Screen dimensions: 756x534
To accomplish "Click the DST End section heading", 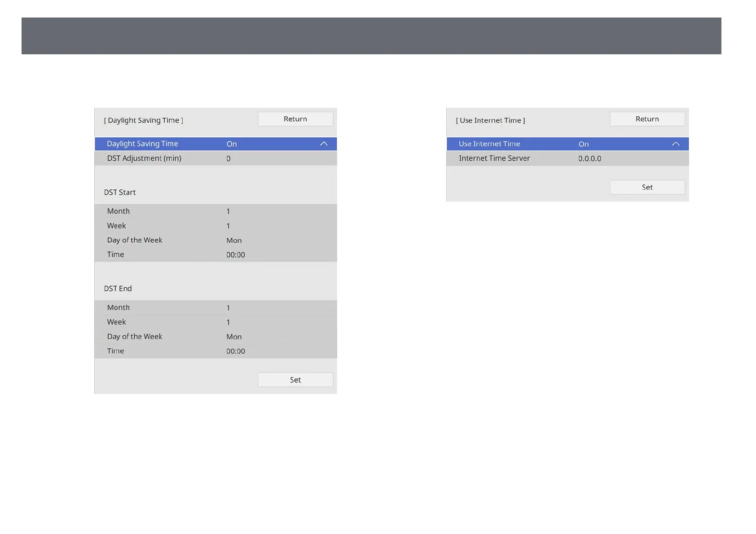I will (118, 289).
